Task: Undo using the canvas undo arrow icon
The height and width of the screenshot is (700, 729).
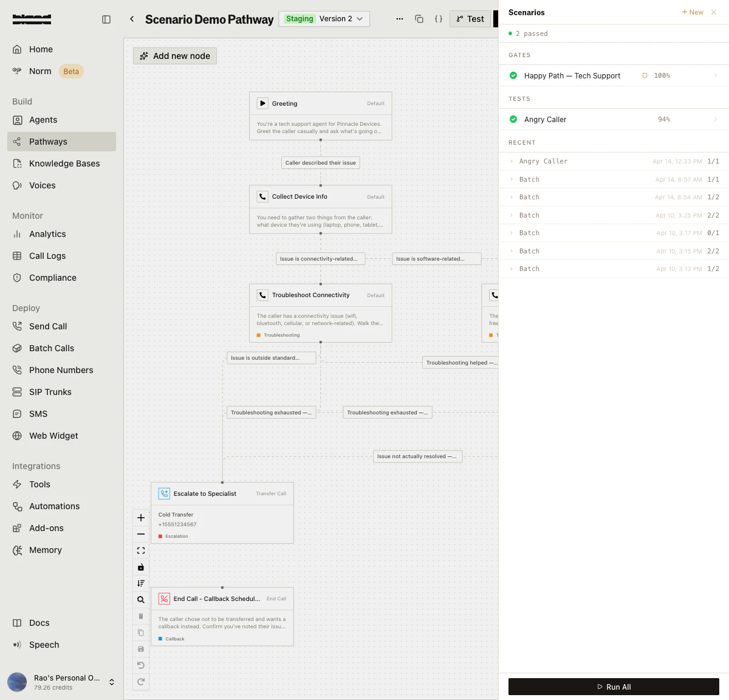Action: pos(140,665)
